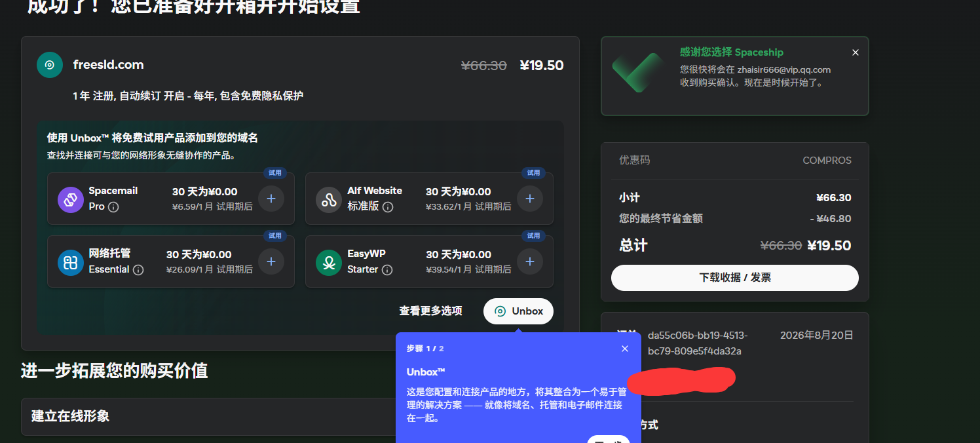Image resolution: width=980 pixels, height=443 pixels.
Task: Click the green checkmark graphic in notification
Action: (637, 73)
